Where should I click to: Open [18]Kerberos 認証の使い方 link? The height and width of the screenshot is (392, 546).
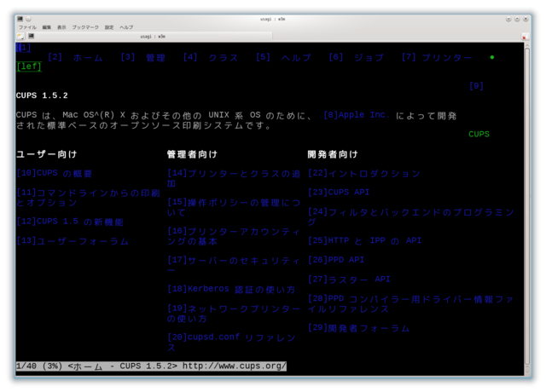tap(231, 289)
